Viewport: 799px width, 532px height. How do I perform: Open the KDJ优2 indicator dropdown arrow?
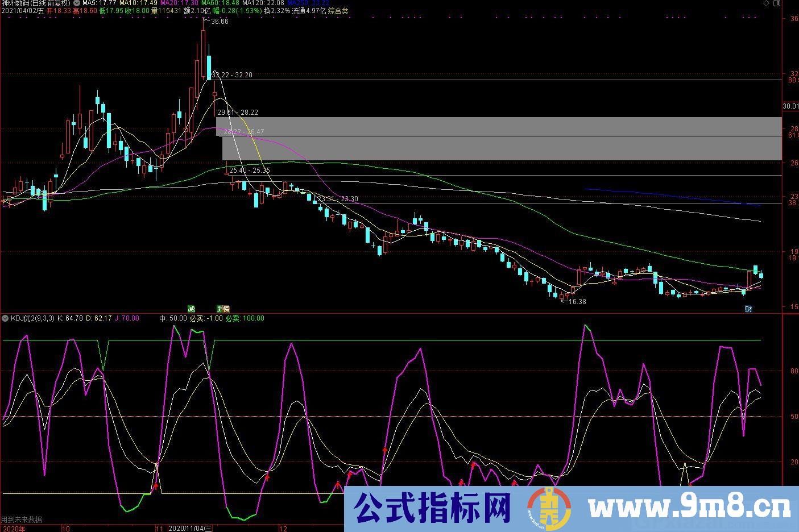5,318
